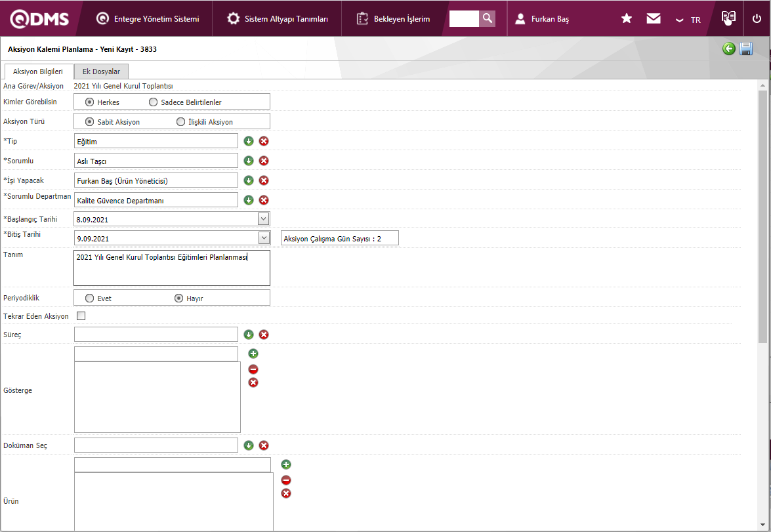
Task: Clear the Tip field with red X
Action: (264, 141)
